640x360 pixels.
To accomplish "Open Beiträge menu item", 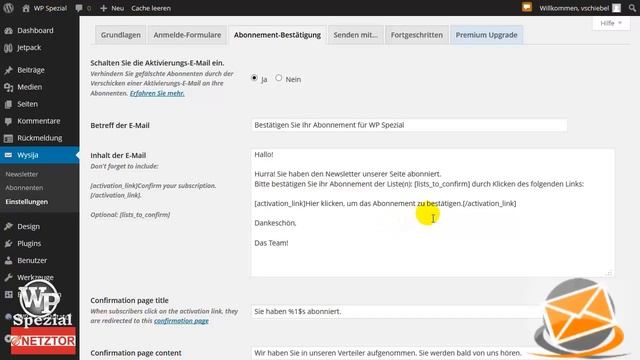I will click(31, 70).
